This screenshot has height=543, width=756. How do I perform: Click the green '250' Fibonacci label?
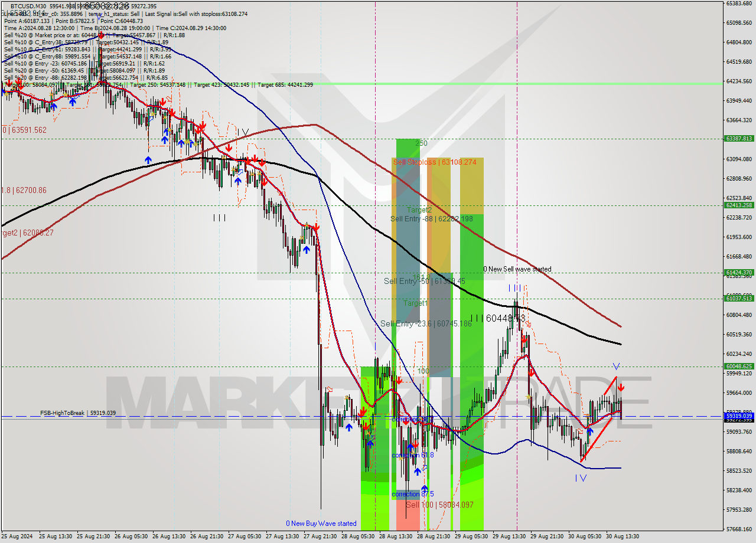click(x=421, y=143)
